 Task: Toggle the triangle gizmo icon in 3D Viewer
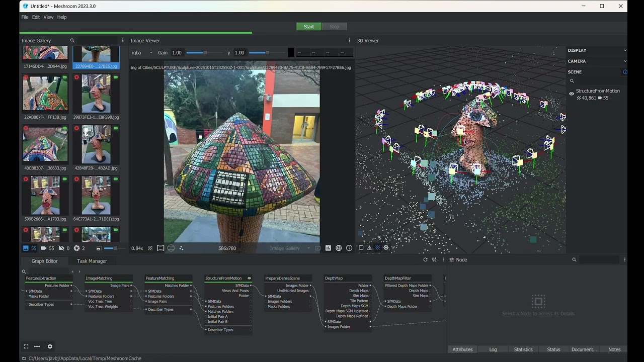[x=369, y=247]
